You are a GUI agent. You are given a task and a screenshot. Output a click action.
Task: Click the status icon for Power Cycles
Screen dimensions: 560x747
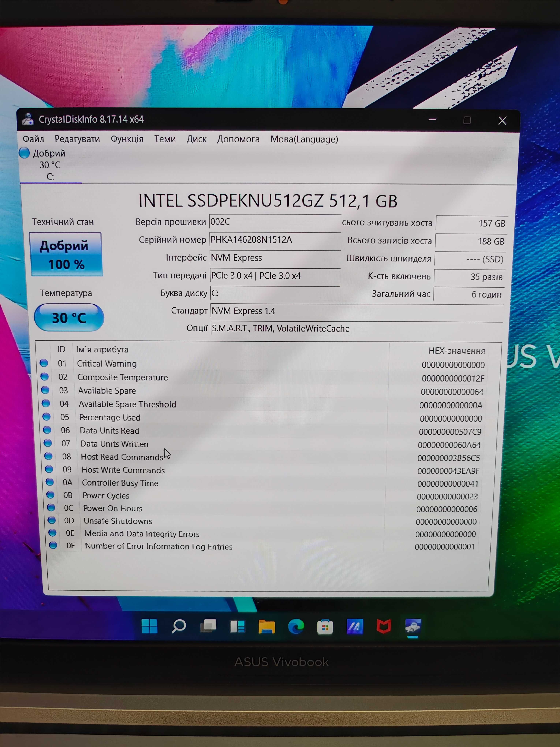click(x=50, y=495)
